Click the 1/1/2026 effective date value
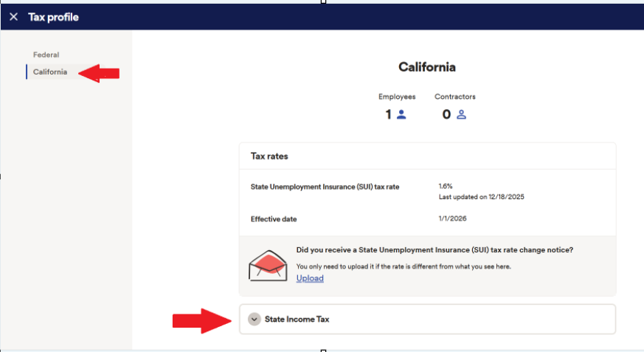The image size is (644, 352). click(452, 218)
